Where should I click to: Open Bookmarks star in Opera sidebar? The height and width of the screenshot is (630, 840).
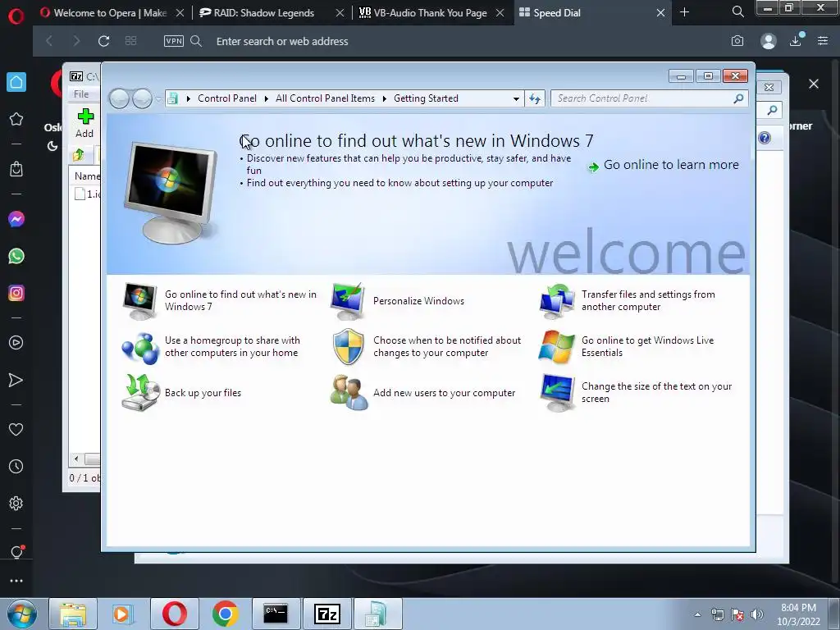tap(16, 119)
